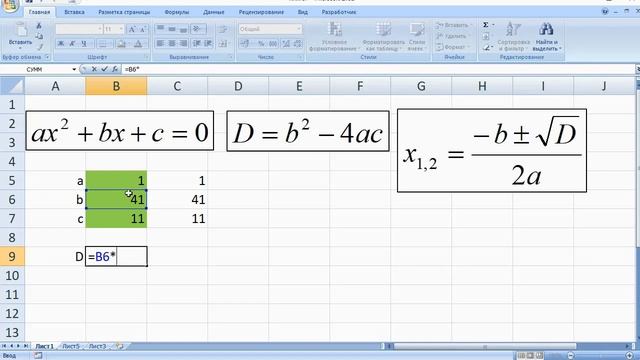Image resolution: width=640 pixels, height=360 pixels.
Task: Toggle Wrap Text in alignment group
Action: click(223, 29)
